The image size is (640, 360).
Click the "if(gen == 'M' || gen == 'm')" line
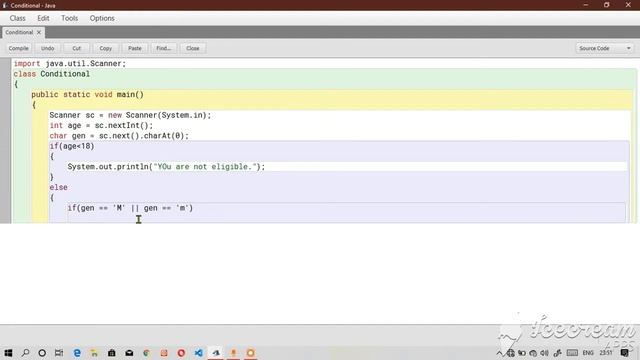(x=130, y=208)
